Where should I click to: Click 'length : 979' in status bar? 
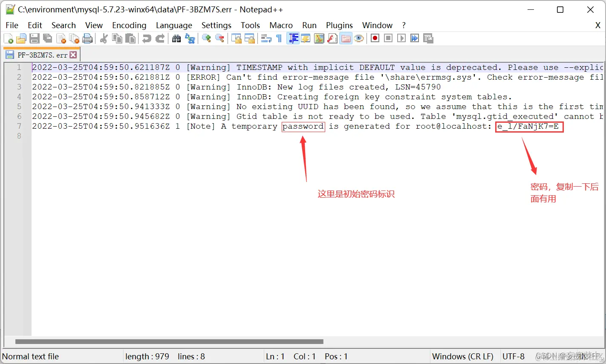(147, 356)
